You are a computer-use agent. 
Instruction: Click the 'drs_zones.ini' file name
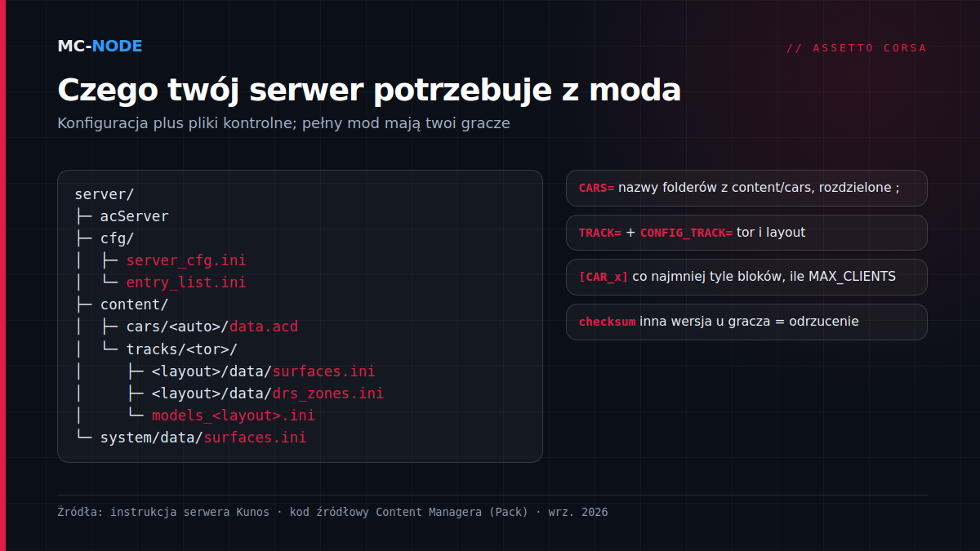click(x=328, y=393)
